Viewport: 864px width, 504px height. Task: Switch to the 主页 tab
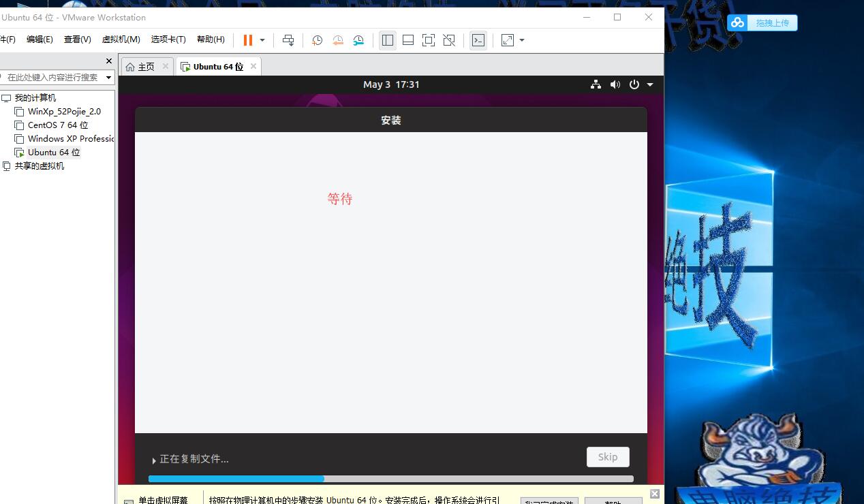coord(140,67)
